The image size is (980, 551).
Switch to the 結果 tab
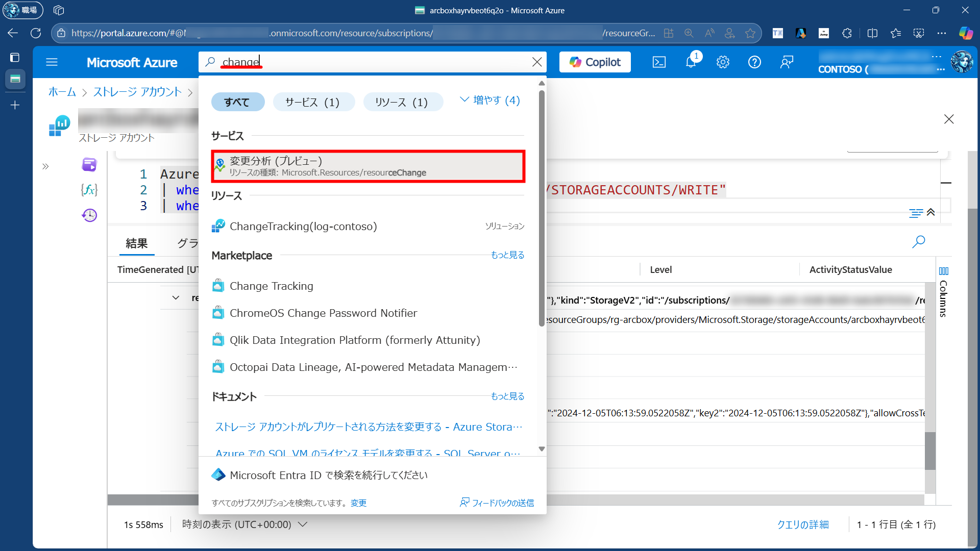137,243
